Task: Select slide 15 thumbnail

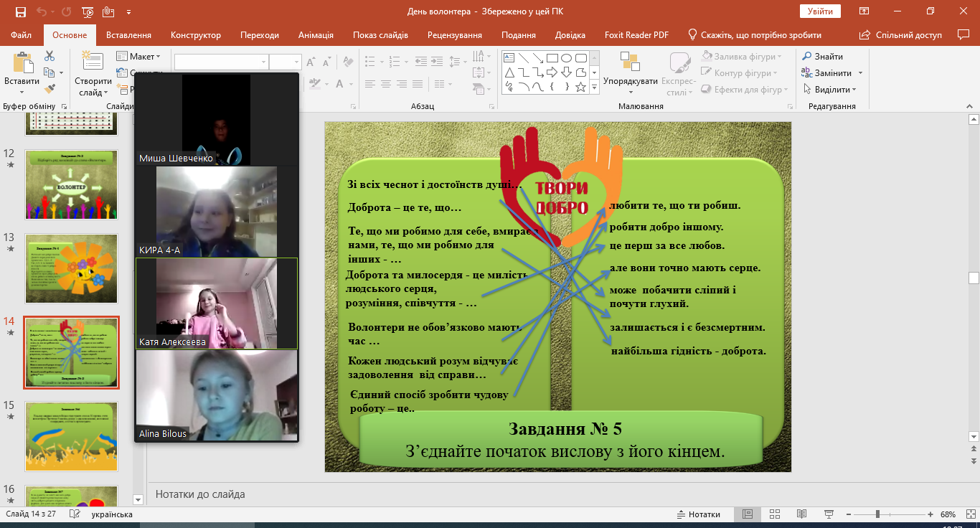Action: click(71, 435)
